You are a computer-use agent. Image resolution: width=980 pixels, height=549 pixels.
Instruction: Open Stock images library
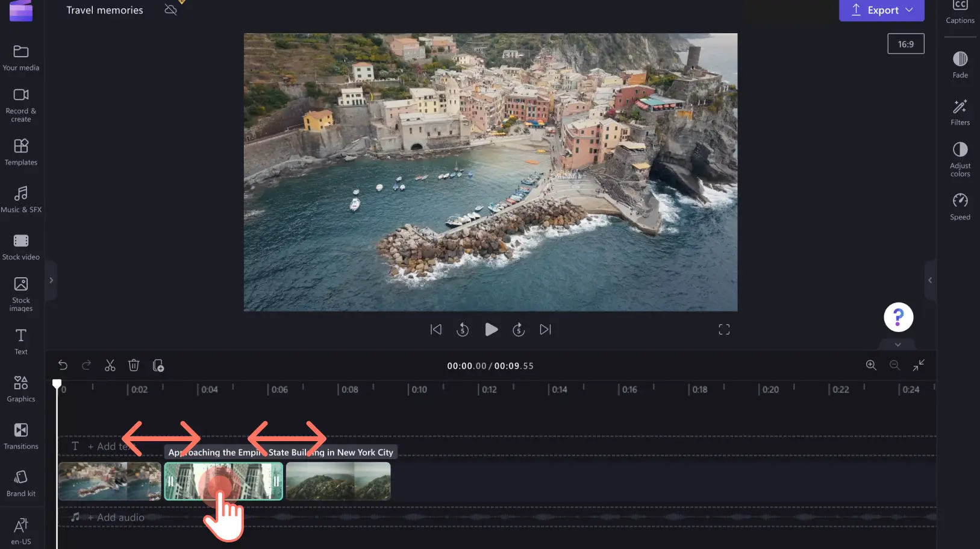point(21,294)
